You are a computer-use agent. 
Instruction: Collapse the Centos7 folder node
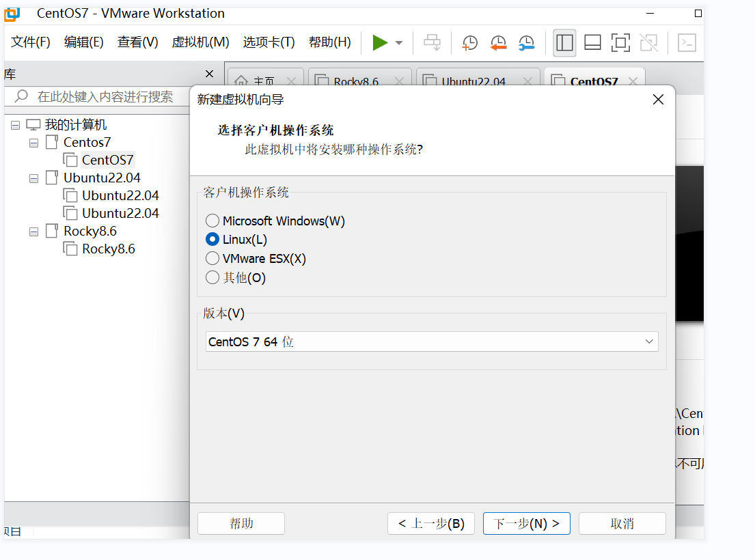[x=33, y=143]
